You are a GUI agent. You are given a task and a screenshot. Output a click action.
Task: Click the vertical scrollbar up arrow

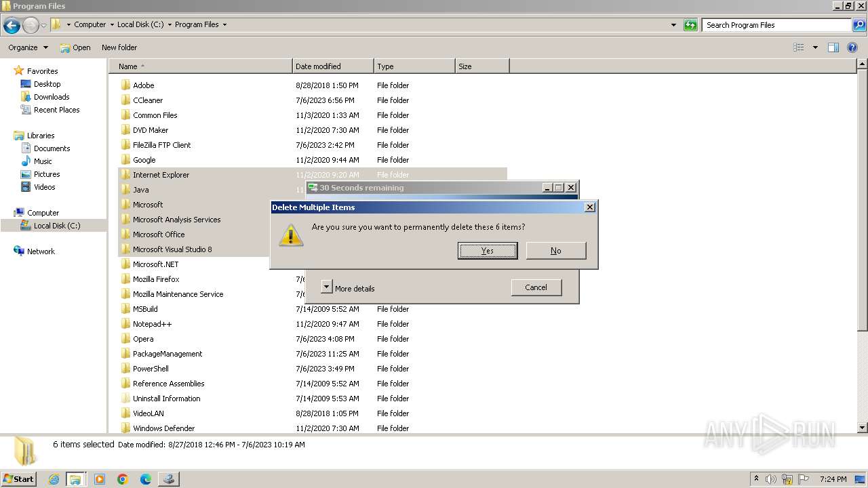(863, 65)
